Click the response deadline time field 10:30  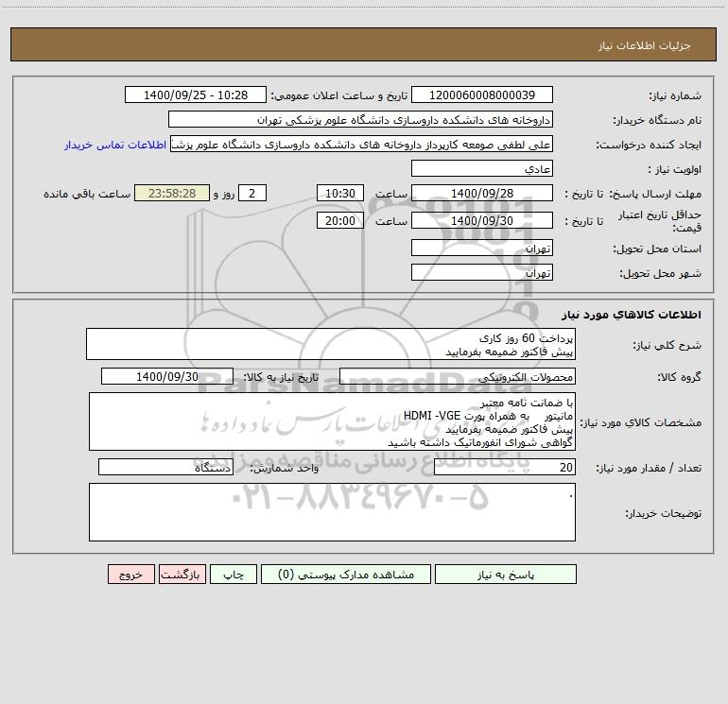[x=339, y=193]
